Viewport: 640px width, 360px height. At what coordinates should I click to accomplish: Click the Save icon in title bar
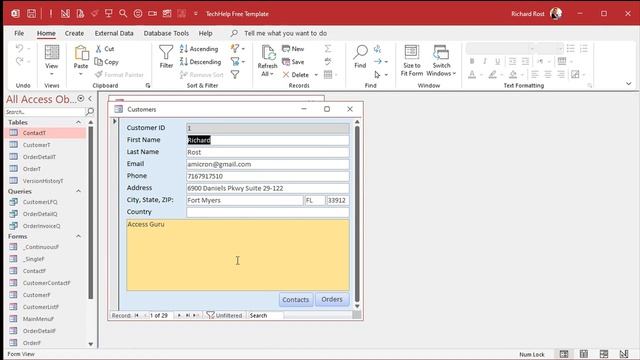[31, 13]
